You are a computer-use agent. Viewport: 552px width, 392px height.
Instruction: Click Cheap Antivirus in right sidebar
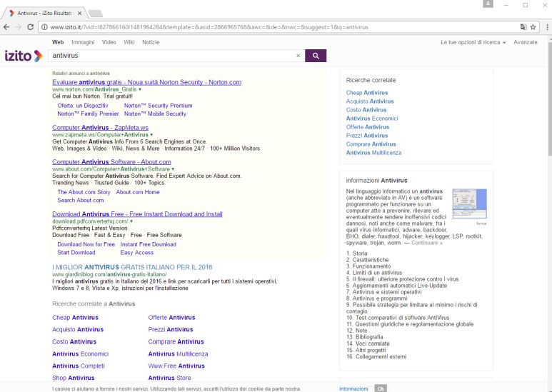coord(367,93)
